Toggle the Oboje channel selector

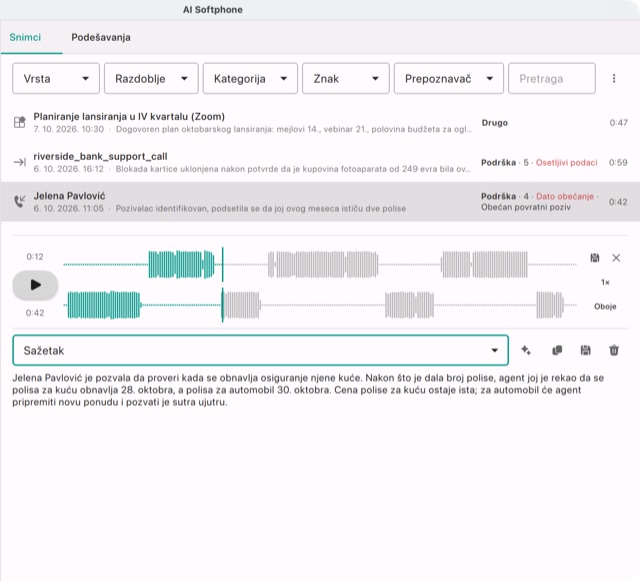coord(605,306)
